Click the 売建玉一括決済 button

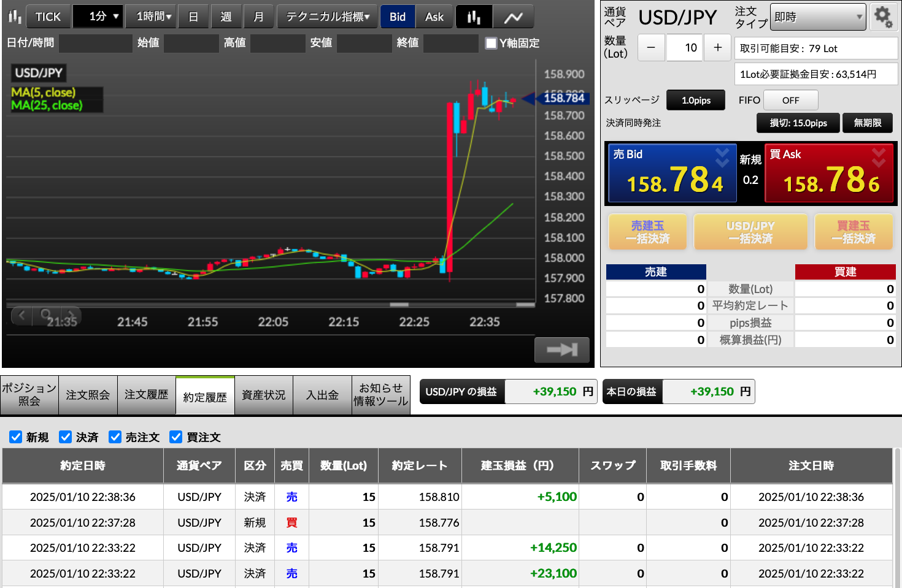coord(647,232)
